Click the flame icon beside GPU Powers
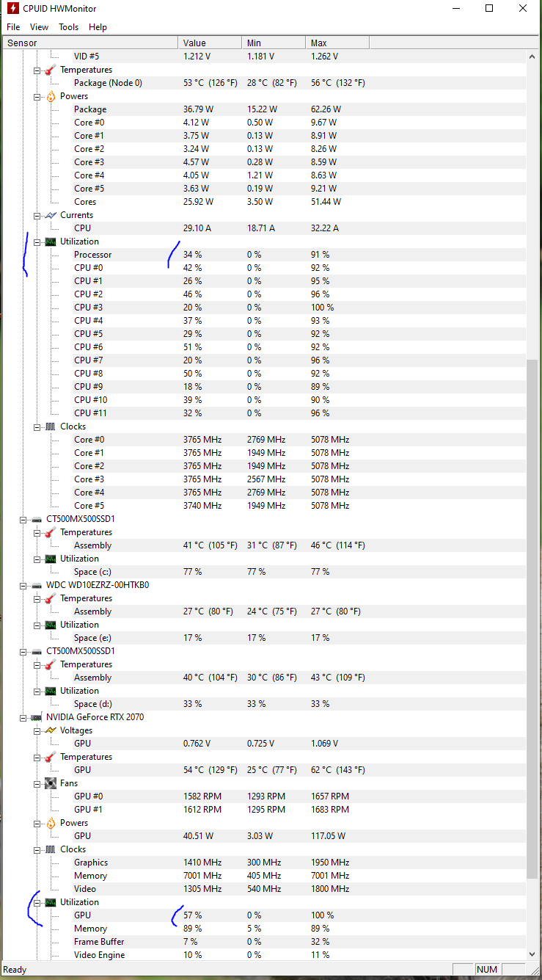The width and height of the screenshot is (542, 980). coord(51,823)
